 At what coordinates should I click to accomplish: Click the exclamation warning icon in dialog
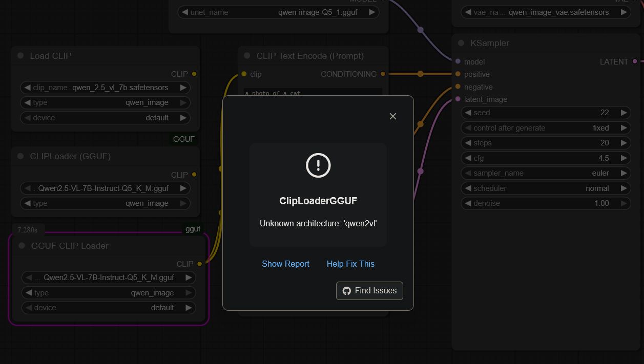tap(318, 165)
